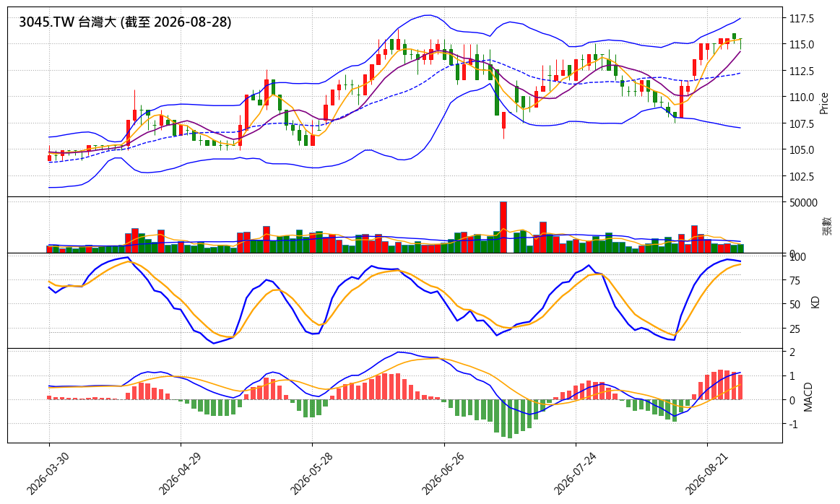
Task: Click the KD axis value 75
Action: pyautogui.click(x=795, y=281)
